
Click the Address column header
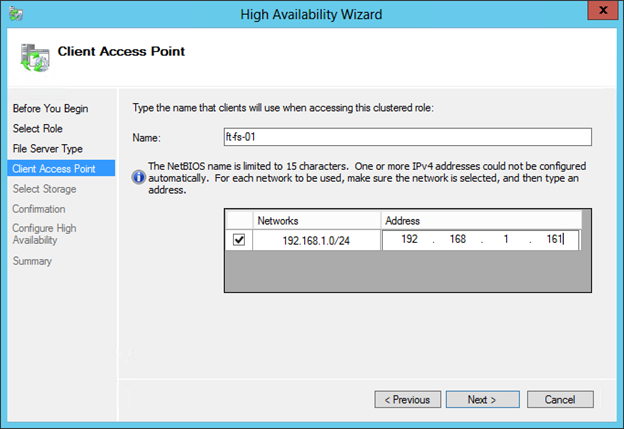click(481, 220)
